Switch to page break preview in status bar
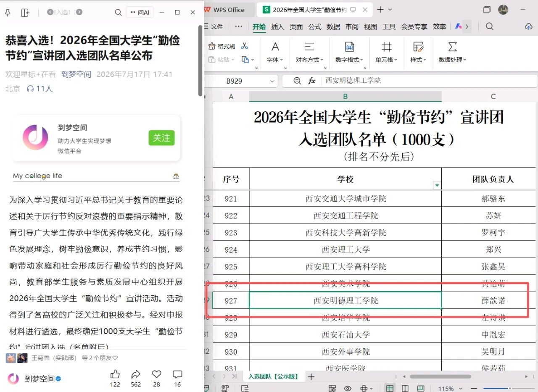Screen dimensions: 538x392 point(420,389)
